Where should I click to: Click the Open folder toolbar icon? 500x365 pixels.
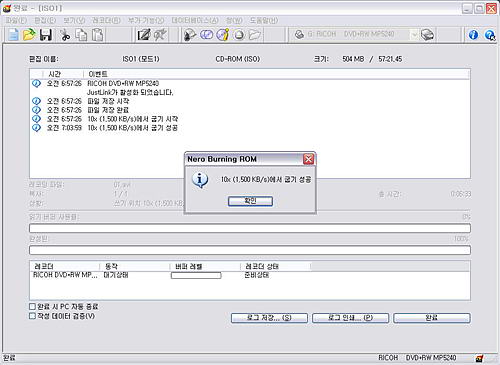coord(29,35)
